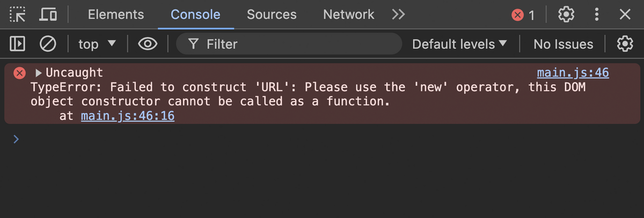The height and width of the screenshot is (218, 644).
Task: Open the main.js:46:16 stack trace link
Action: click(x=128, y=116)
